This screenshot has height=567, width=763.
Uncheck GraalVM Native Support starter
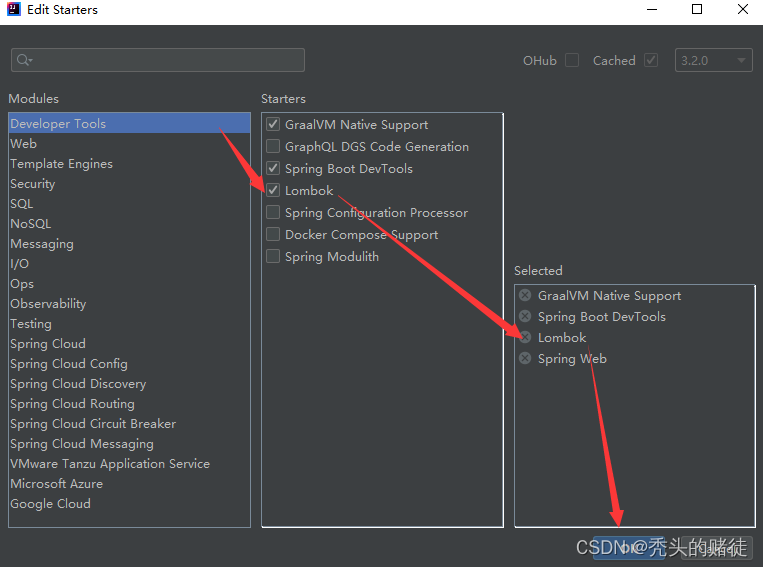point(273,124)
